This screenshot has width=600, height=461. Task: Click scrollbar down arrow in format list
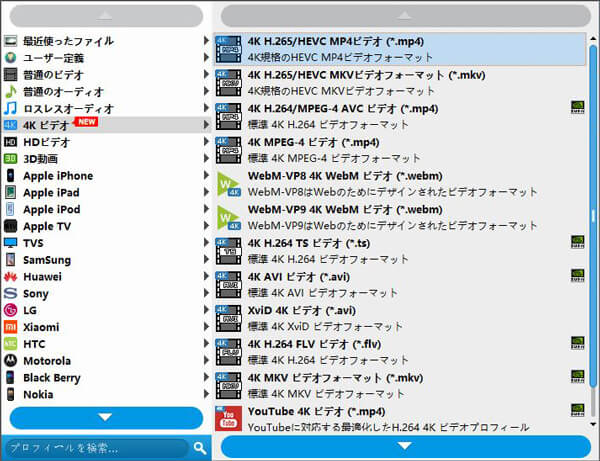[x=593, y=424]
